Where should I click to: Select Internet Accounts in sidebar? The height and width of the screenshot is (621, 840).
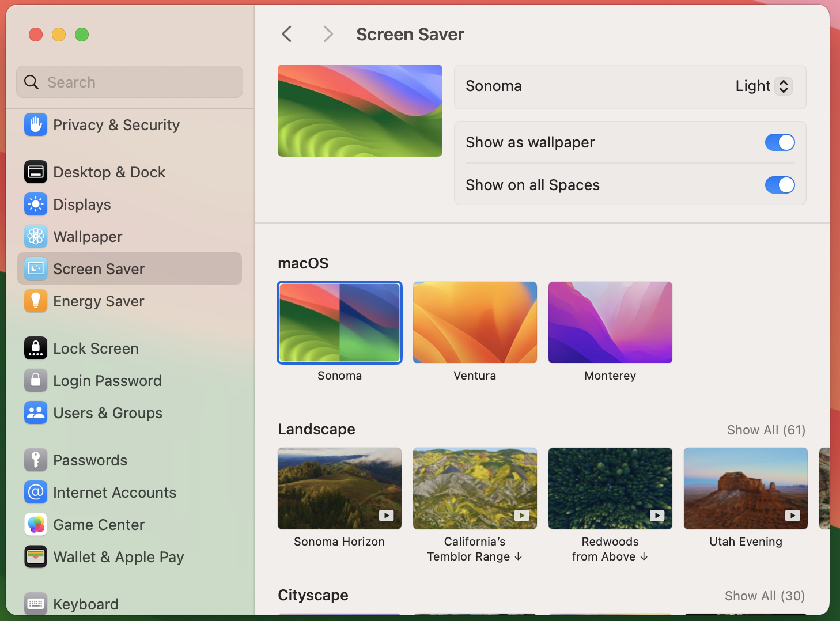pyautogui.click(x=130, y=492)
